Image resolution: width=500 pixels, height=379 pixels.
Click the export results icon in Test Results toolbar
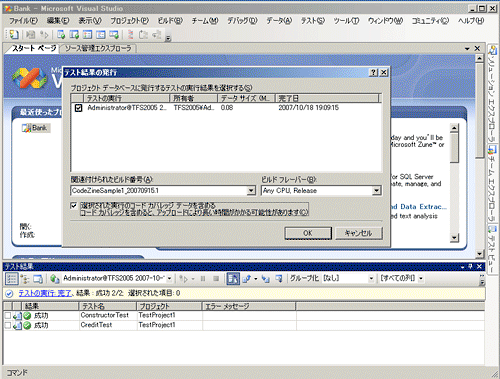click(247, 278)
